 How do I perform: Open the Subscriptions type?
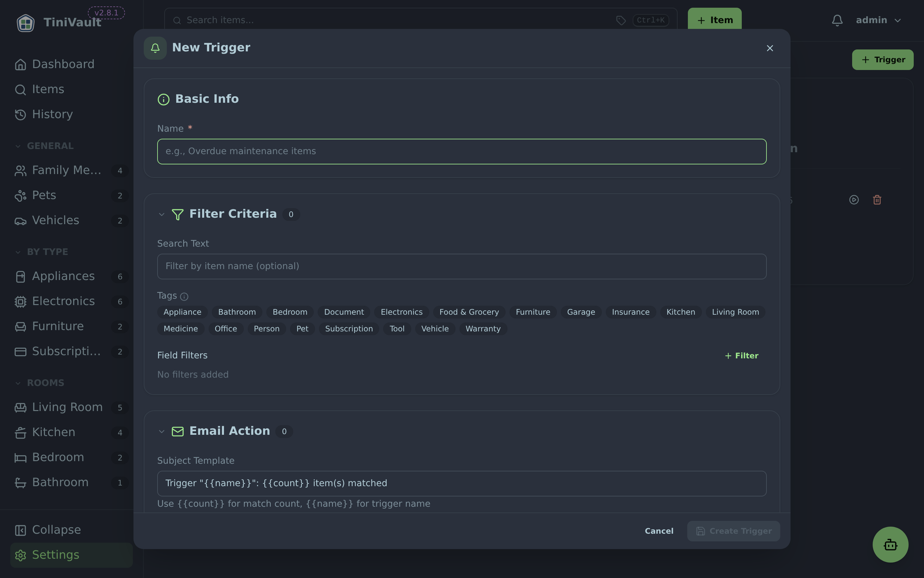click(x=72, y=351)
